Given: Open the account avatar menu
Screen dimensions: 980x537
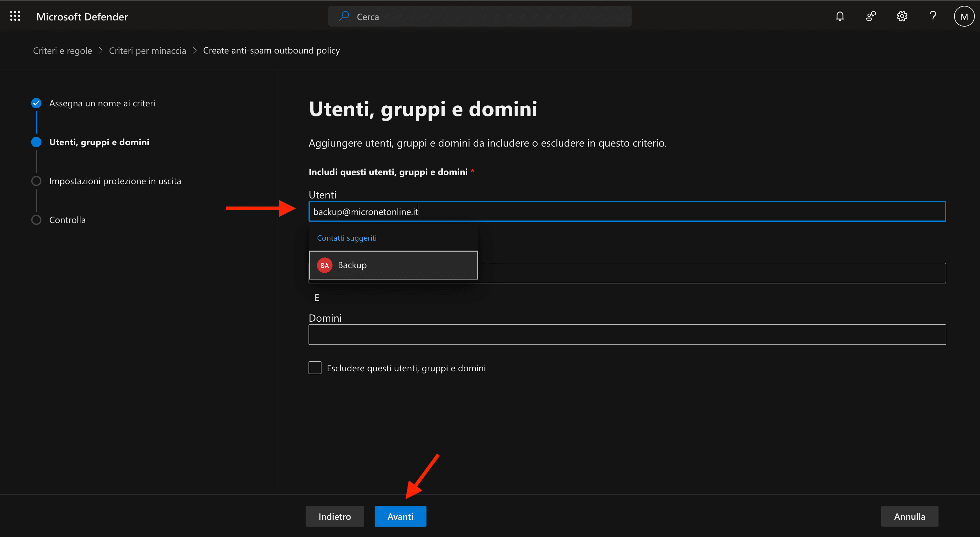Looking at the screenshot, I should pyautogui.click(x=964, y=16).
